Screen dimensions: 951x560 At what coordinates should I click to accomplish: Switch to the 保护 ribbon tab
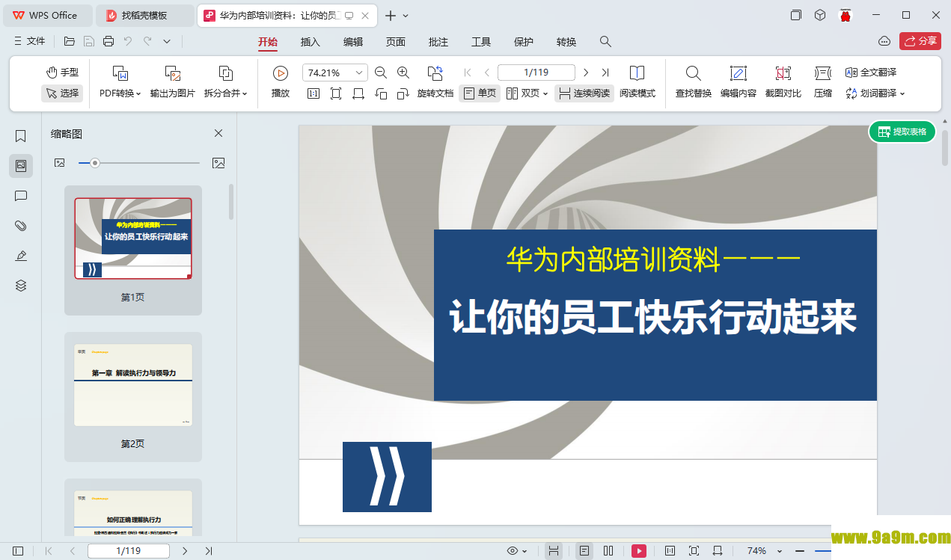click(x=524, y=42)
